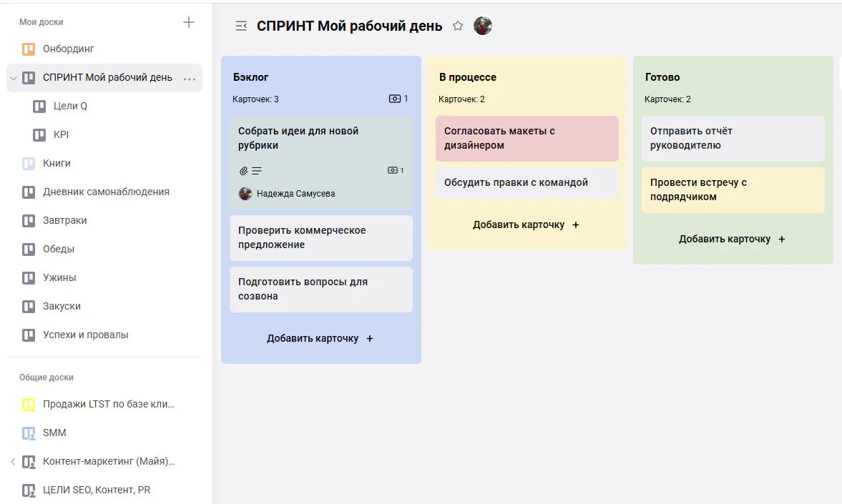Screen dimensions: 842x504
Task: Add a card in В процессе column
Action: click(x=526, y=224)
